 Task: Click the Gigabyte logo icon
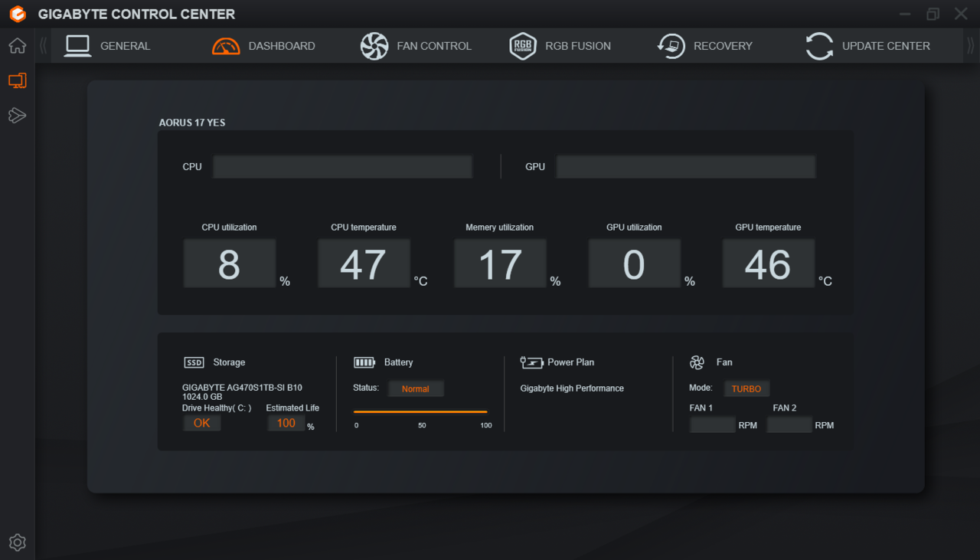(18, 14)
